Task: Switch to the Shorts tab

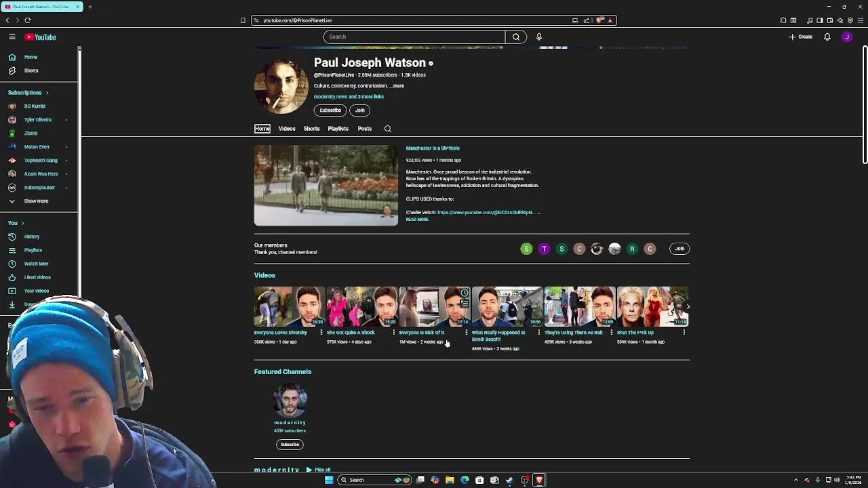Action: point(311,129)
